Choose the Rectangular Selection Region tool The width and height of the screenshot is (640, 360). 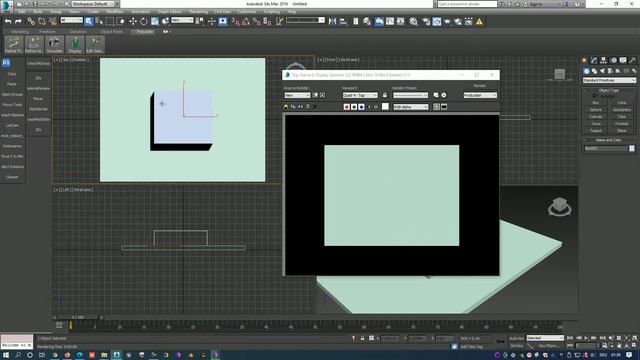pos(110,21)
